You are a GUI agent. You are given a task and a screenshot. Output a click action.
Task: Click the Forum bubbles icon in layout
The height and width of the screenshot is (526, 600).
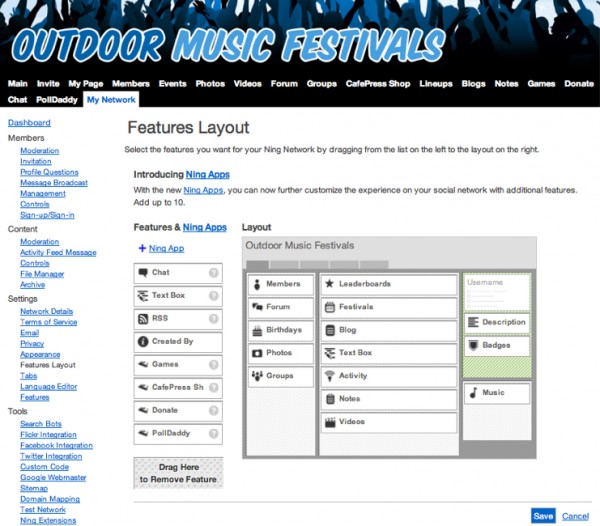(x=257, y=307)
